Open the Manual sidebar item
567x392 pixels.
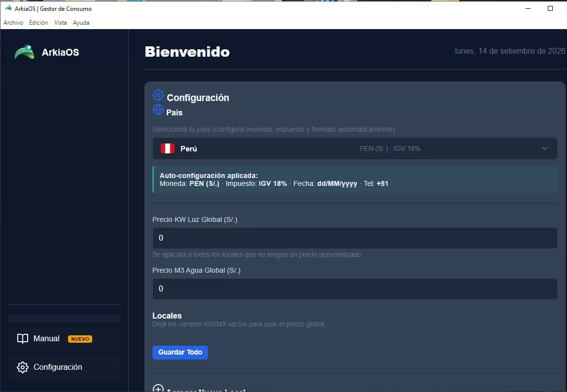pyautogui.click(x=65, y=339)
